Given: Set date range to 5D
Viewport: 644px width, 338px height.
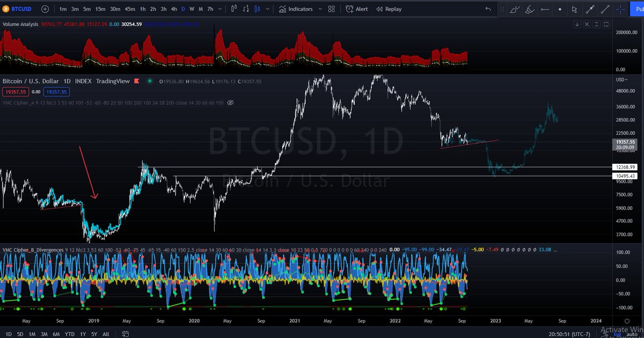Looking at the screenshot, I should (x=20, y=334).
